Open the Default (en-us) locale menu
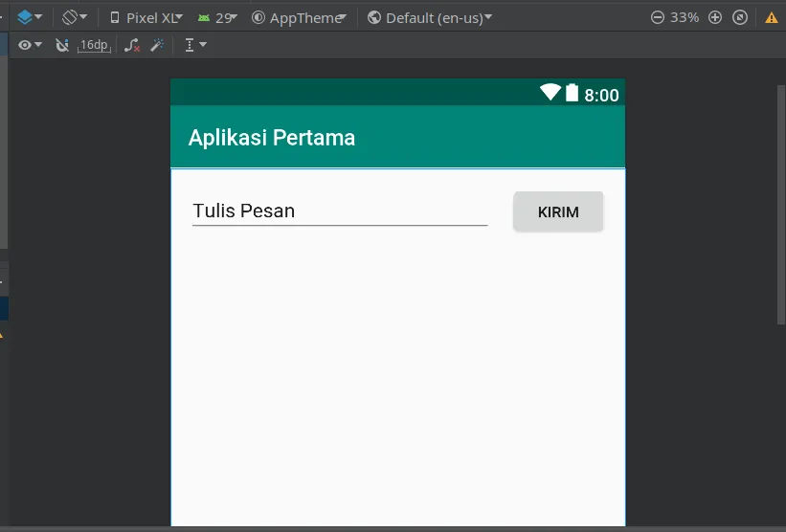The image size is (786, 532). tap(429, 18)
